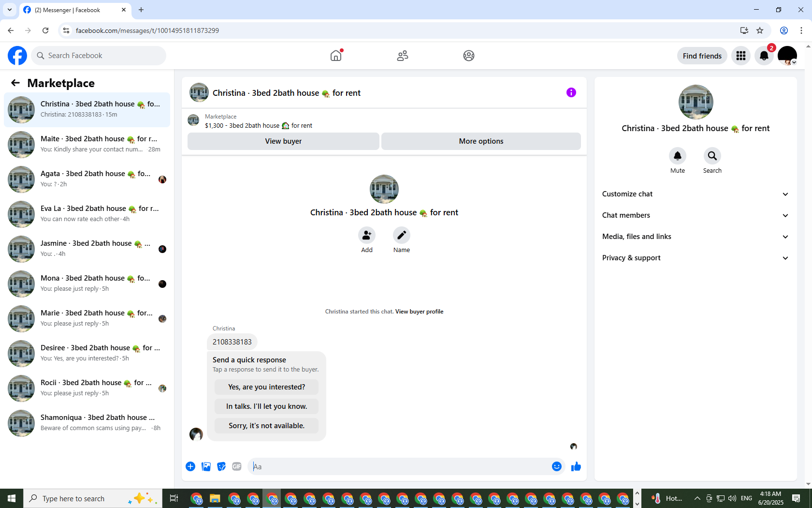The width and height of the screenshot is (812, 508).
Task: Open Maite conversation in the list
Action: 87,145
